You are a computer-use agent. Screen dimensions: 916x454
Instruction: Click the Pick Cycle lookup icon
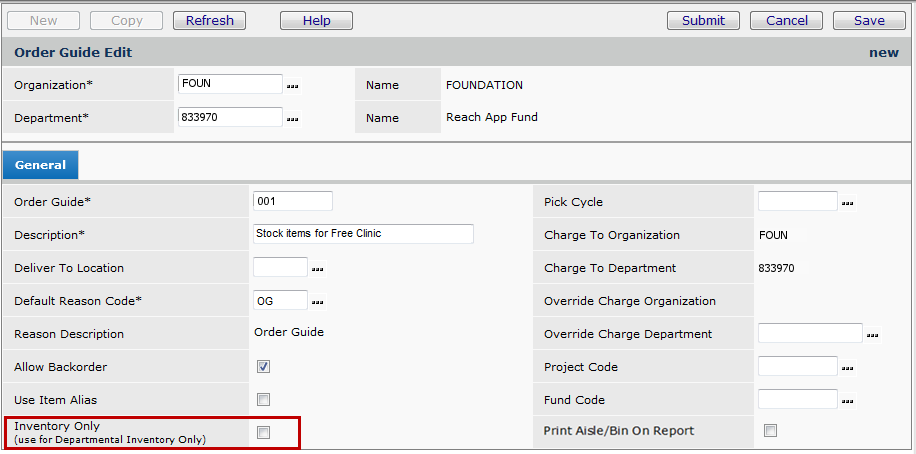click(847, 203)
